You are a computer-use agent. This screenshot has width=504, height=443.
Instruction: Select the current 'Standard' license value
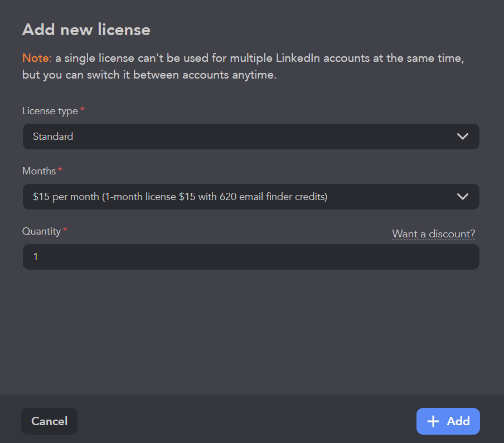click(x=53, y=137)
